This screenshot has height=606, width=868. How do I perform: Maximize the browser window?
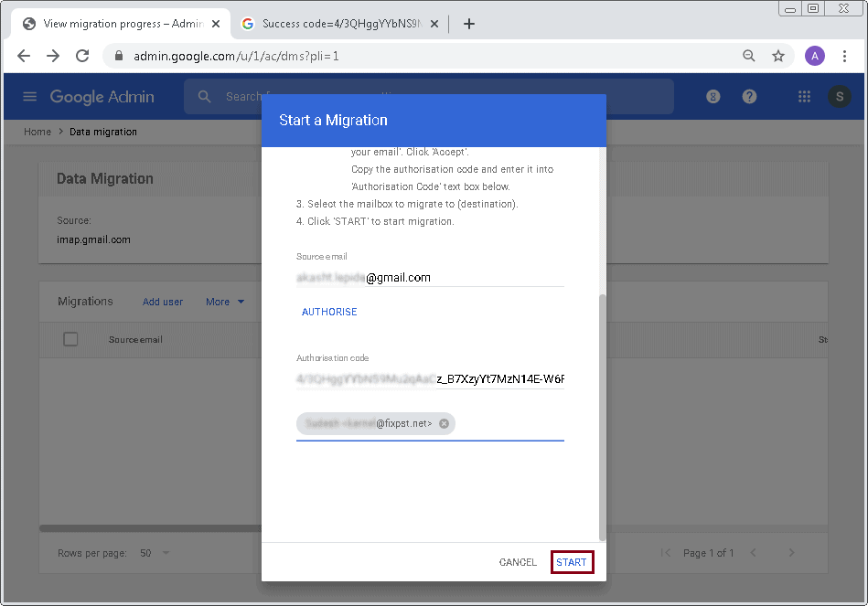(x=813, y=8)
